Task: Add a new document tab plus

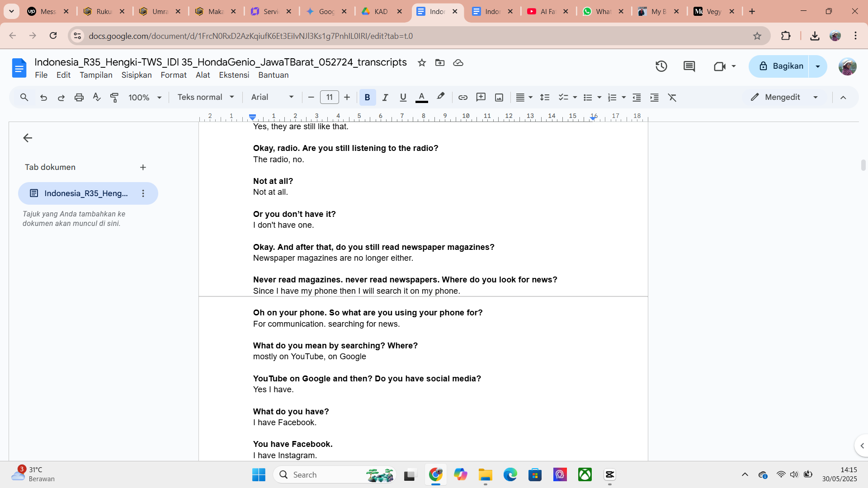Action: click(143, 167)
